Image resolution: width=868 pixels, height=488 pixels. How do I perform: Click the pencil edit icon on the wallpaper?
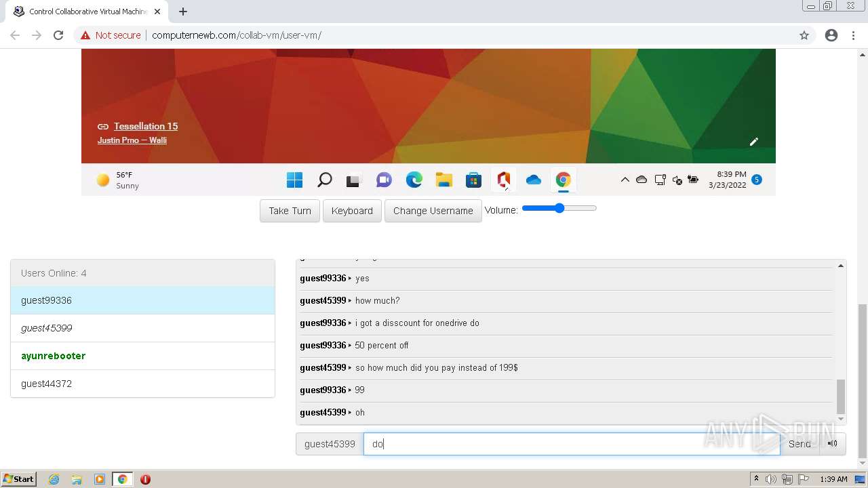(x=753, y=141)
